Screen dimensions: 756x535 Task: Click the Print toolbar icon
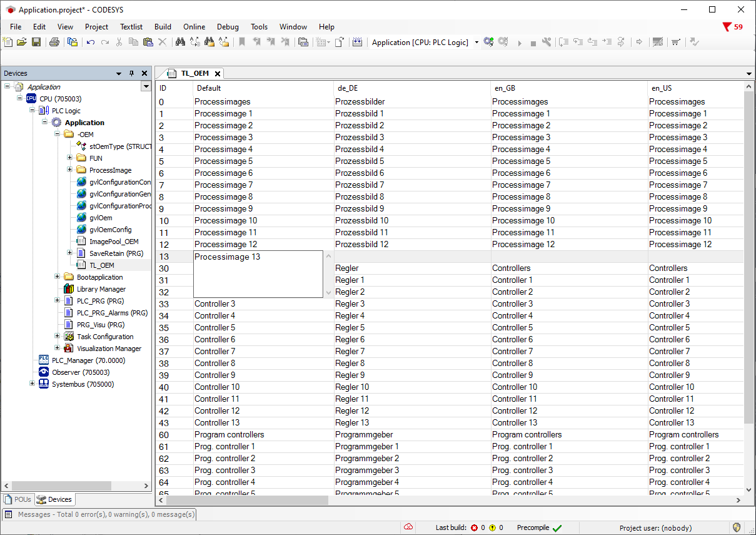(54, 43)
